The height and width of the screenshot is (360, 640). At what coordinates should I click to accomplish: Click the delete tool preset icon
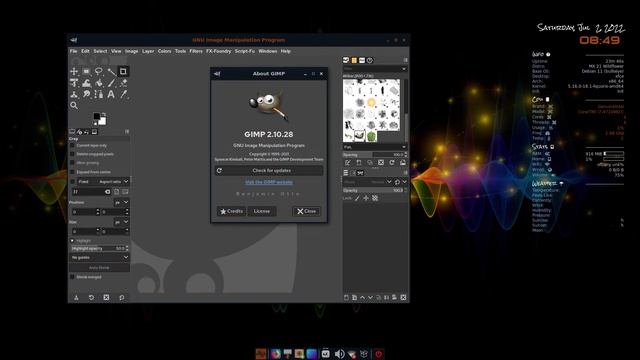point(106,298)
